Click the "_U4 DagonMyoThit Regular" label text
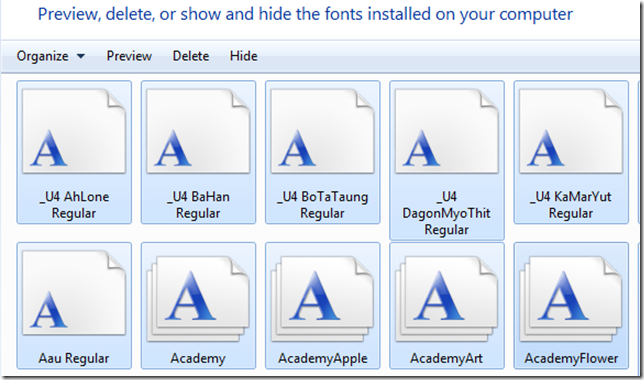 click(447, 213)
